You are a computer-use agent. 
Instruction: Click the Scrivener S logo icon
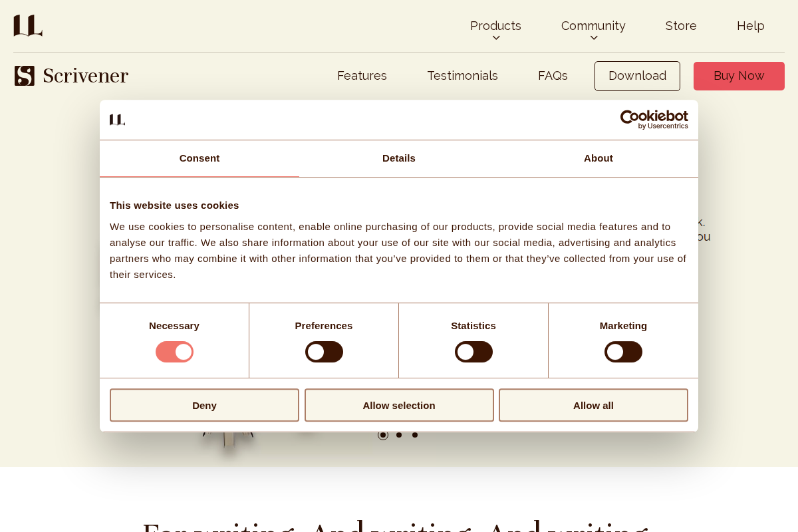pyautogui.click(x=25, y=76)
